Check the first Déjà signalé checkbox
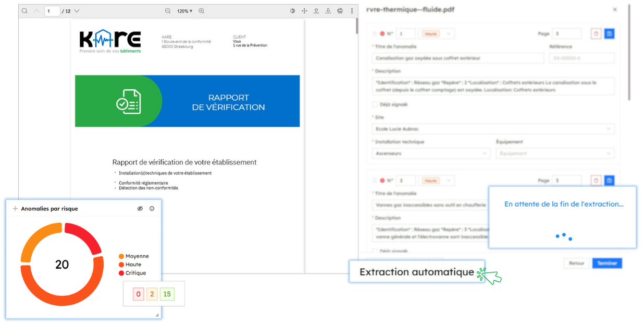 (377, 104)
